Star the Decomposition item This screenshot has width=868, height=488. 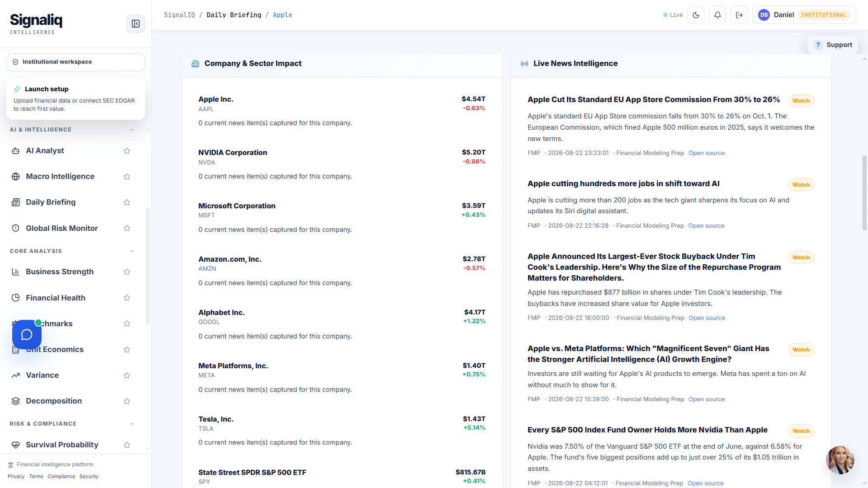(x=127, y=401)
